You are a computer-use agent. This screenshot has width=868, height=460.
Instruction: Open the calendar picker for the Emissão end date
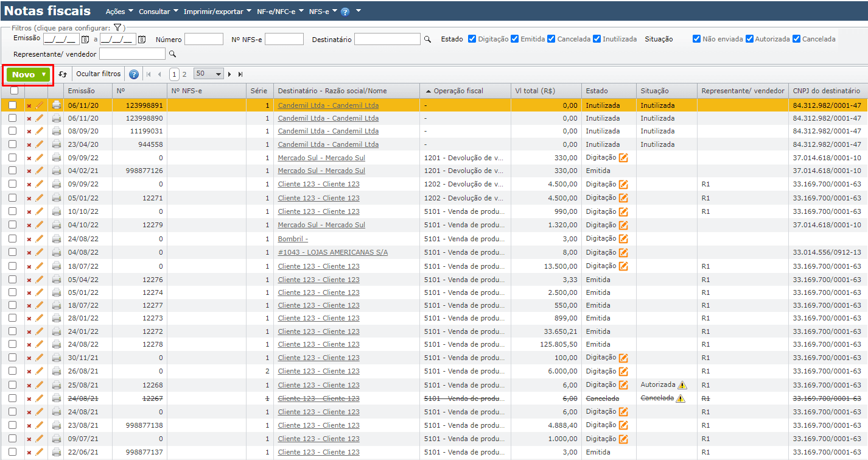coord(142,40)
